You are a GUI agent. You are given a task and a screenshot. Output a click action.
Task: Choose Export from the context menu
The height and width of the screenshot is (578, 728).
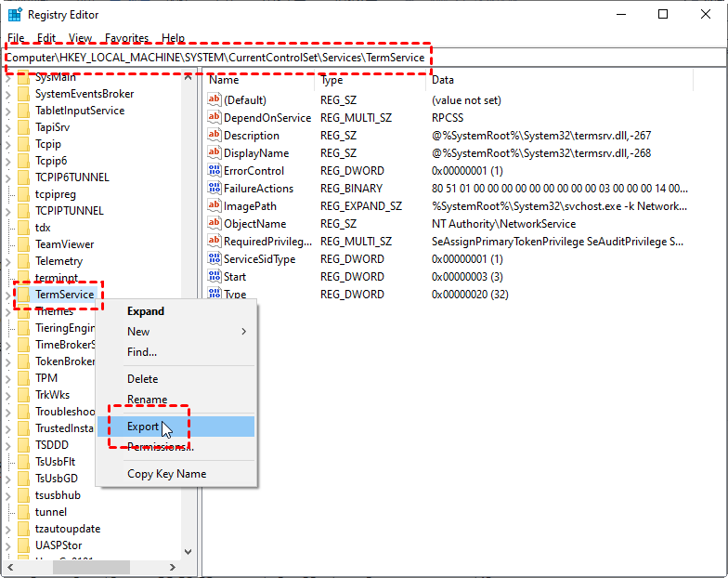click(x=143, y=427)
